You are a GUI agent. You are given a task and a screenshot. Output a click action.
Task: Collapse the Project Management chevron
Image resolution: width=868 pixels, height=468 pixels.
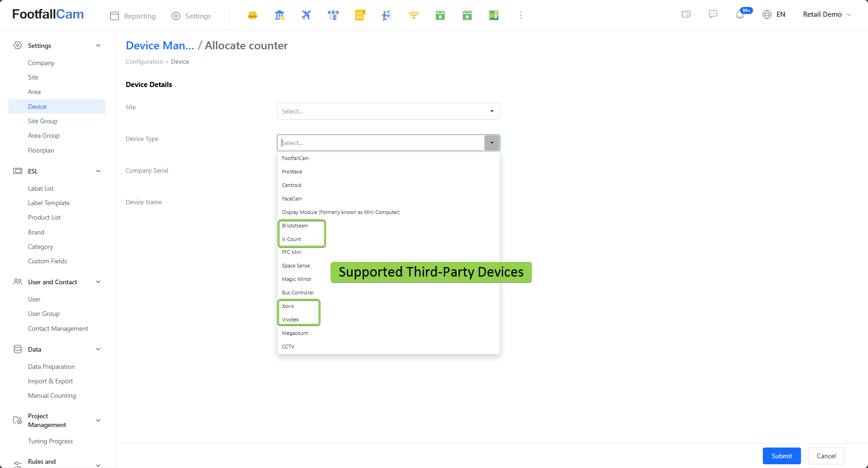click(x=98, y=420)
